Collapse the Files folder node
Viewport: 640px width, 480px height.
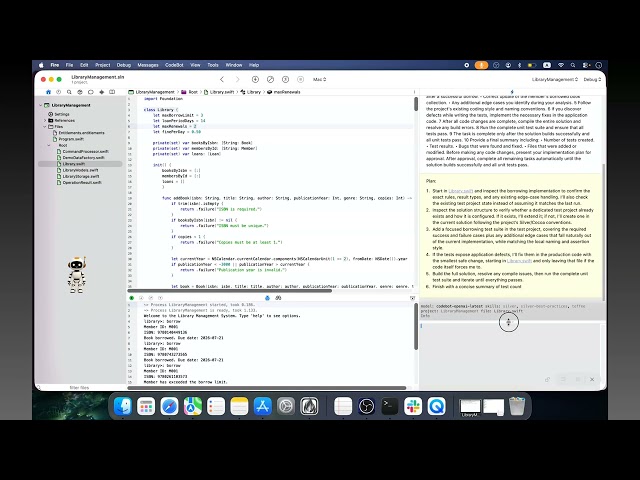point(45,127)
